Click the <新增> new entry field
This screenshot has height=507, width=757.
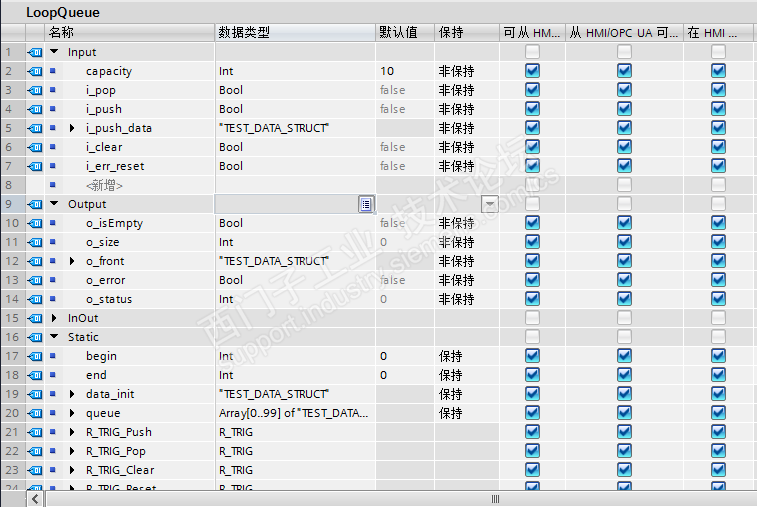point(104,185)
